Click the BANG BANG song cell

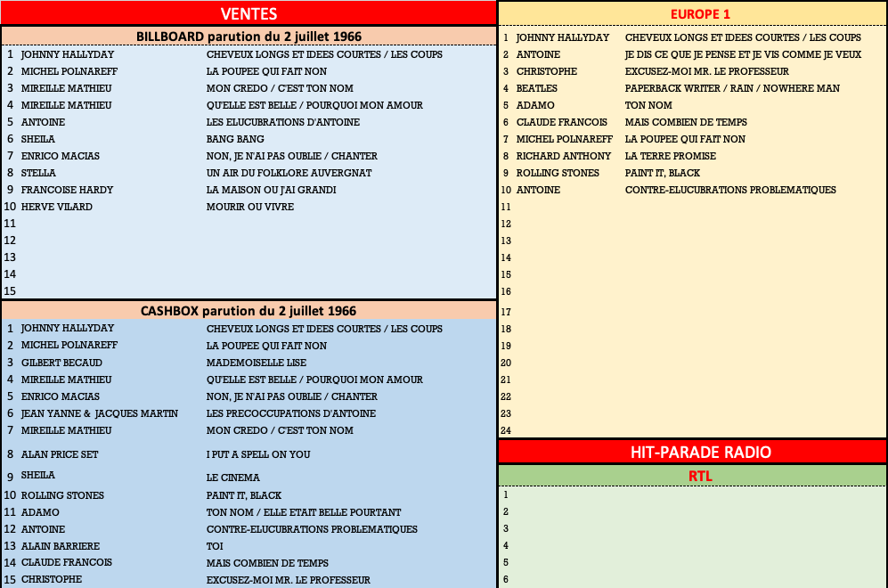coord(235,139)
